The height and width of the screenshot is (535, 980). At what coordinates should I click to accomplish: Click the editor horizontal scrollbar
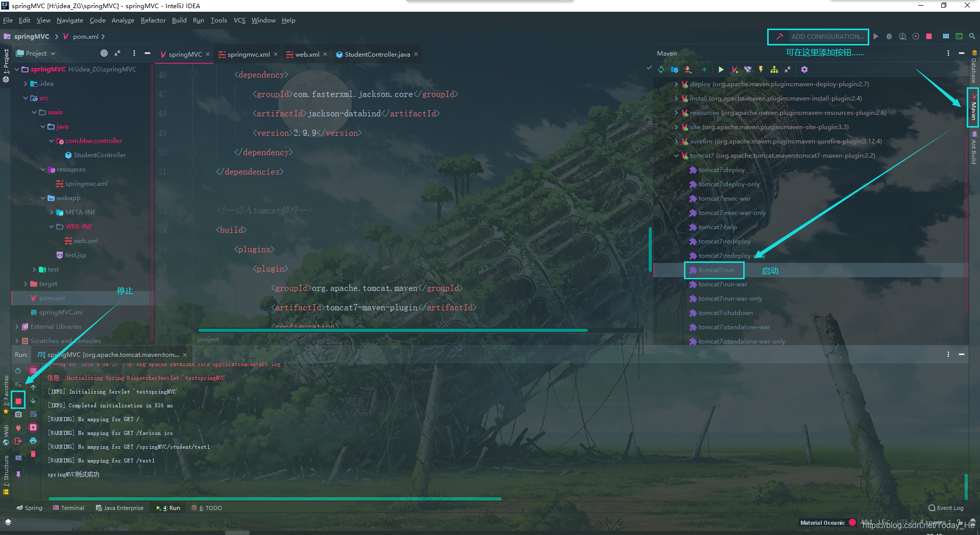click(393, 330)
